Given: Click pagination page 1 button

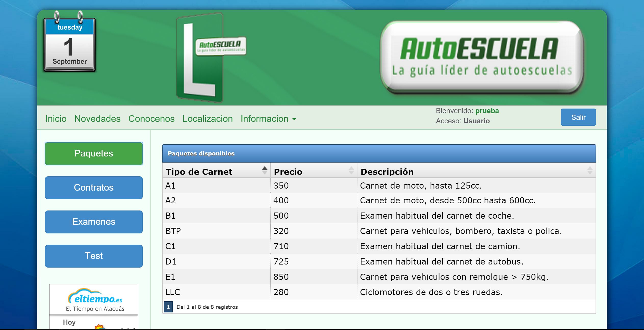Looking at the screenshot, I should (168, 307).
